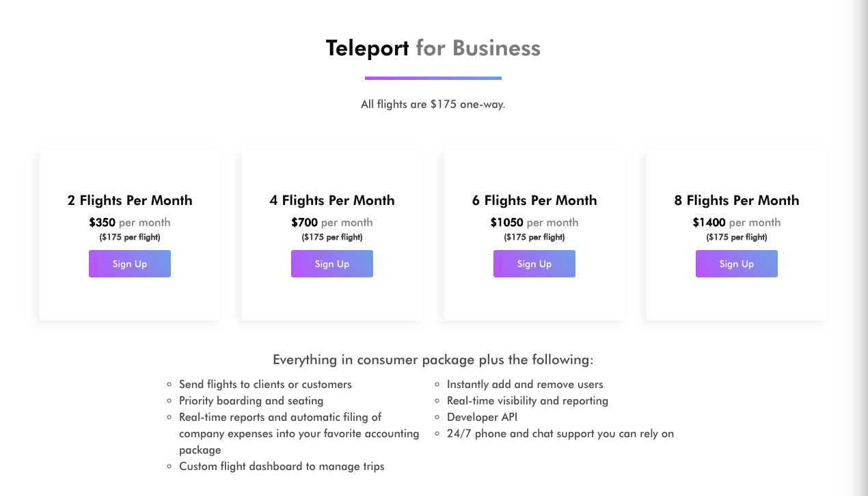Click Sign Up for 2 Flights Per Month plan

point(130,264)
